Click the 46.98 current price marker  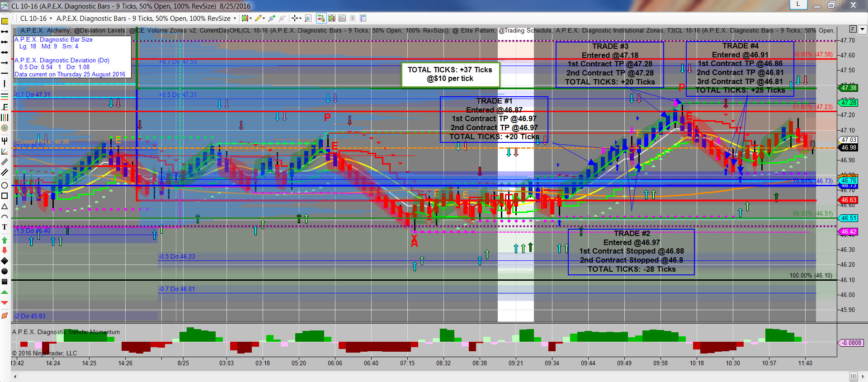pos(849,147)
